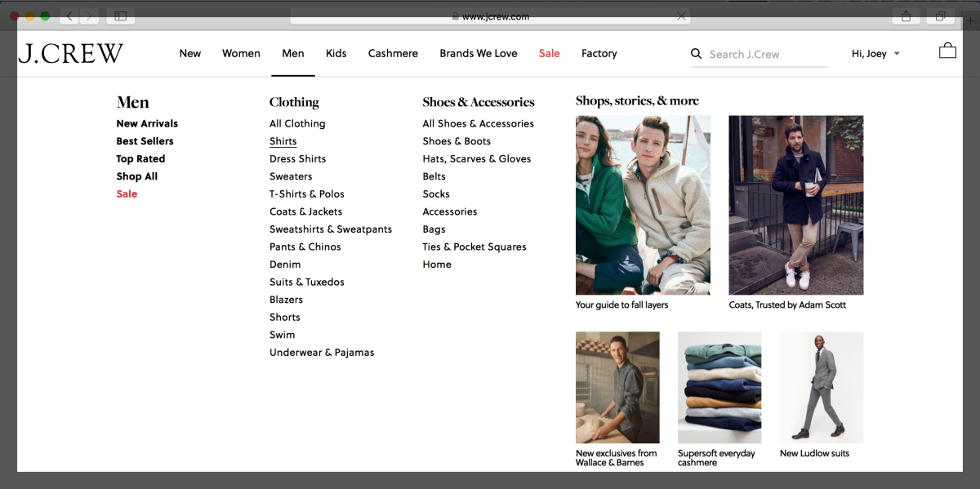
Task: Open the Adam Scott coats photo
Action: click(796, 205)
